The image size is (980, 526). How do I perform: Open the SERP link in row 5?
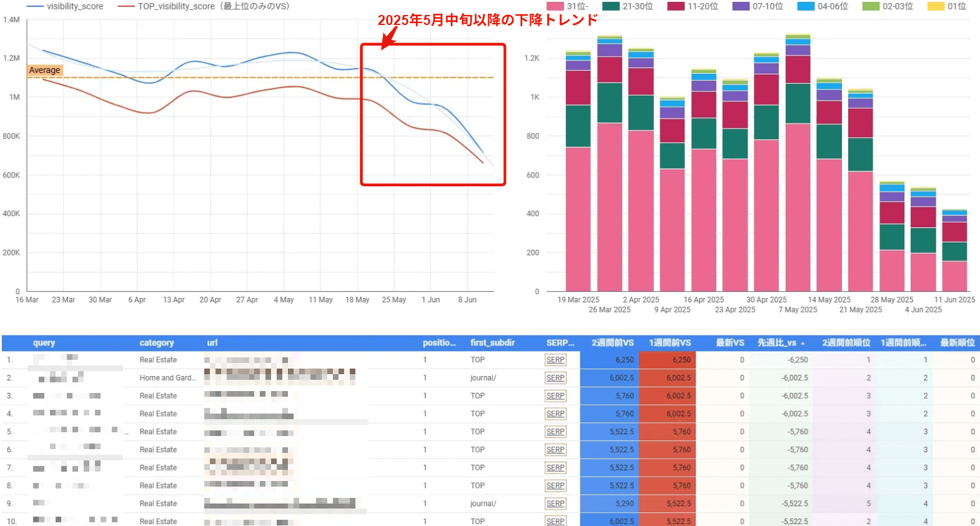[x=555, y=432]
